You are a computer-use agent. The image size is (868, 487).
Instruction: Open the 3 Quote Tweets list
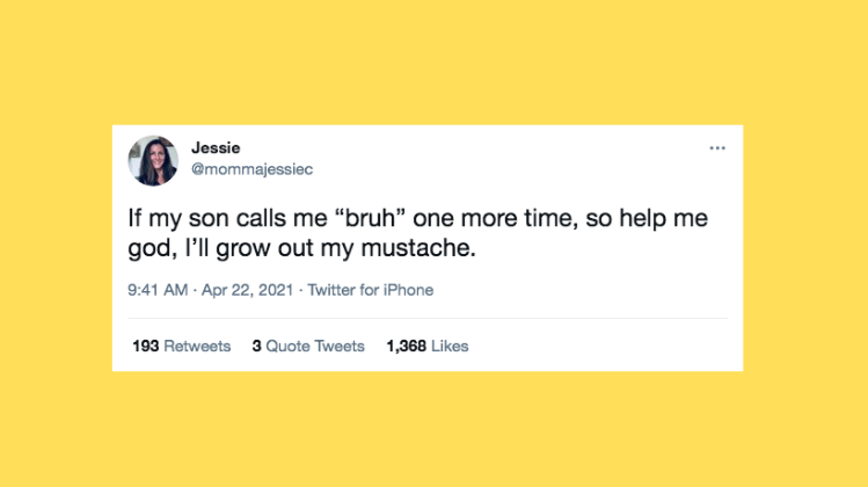point(308,346)
